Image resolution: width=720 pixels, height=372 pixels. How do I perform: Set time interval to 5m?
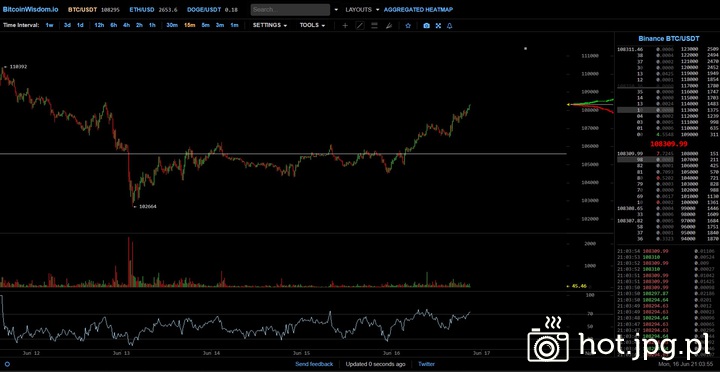tap(206, 25)
